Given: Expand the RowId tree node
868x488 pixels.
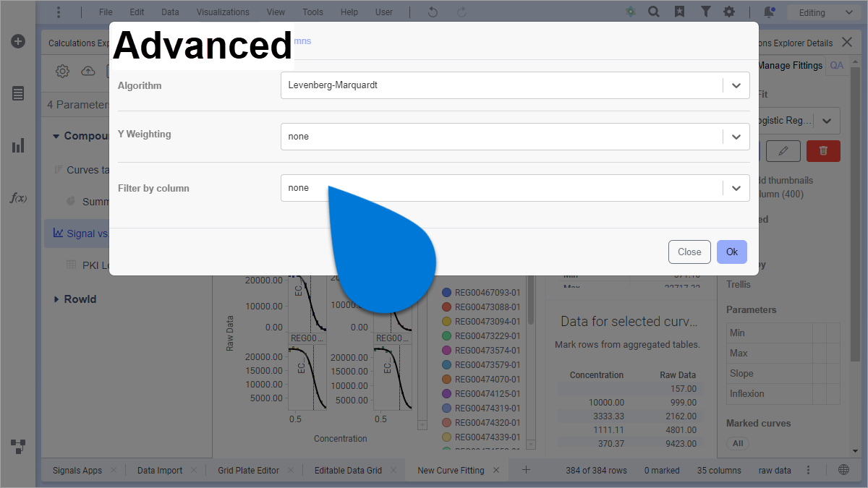Looking at the screenshot, I should click(x=56, y=299).
